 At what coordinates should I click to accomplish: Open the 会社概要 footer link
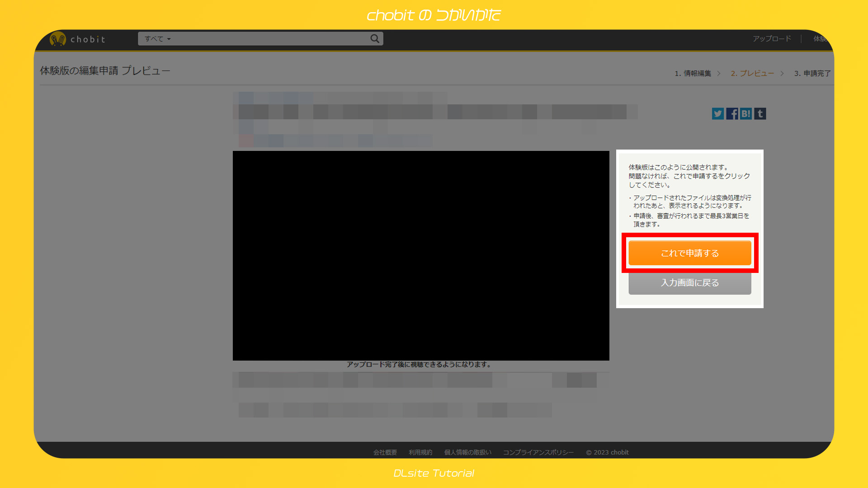[385, 452]
